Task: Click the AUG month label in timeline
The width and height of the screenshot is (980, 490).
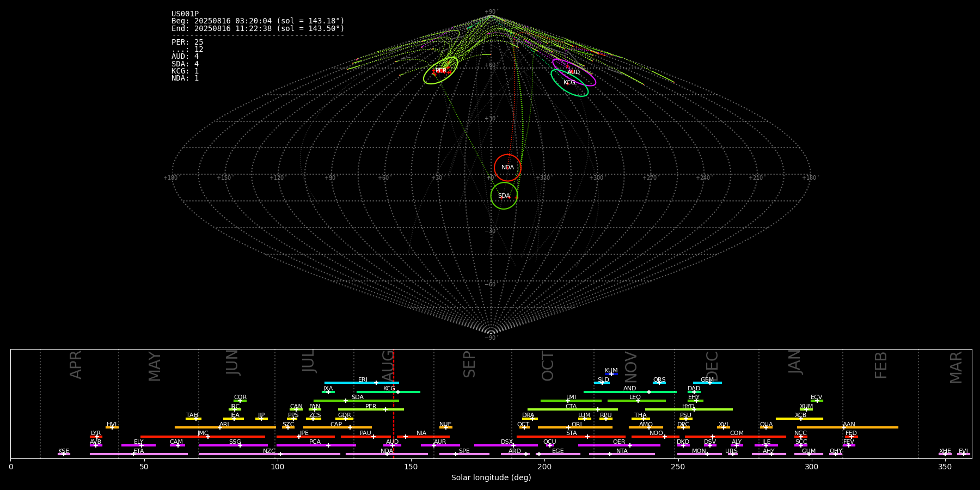Action: (x=388, y=366)
